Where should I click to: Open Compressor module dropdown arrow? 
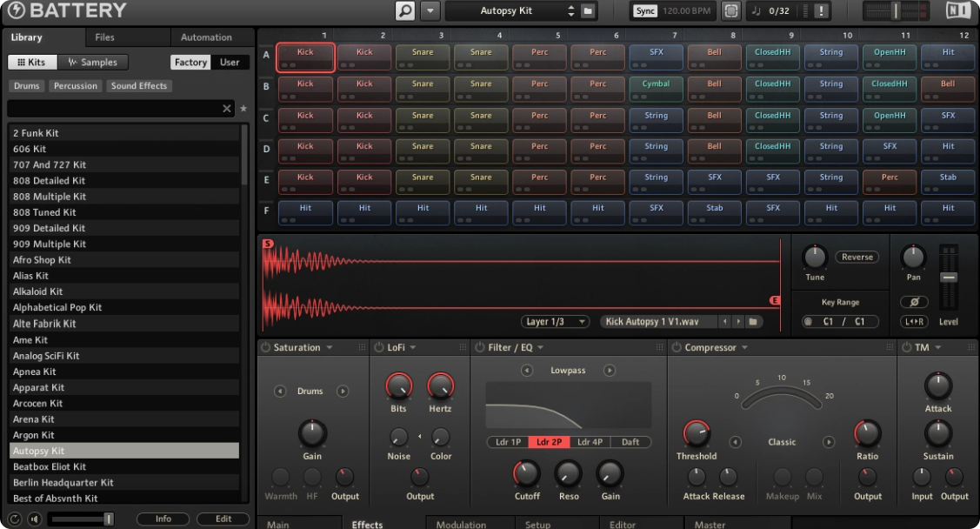point(745,348)
